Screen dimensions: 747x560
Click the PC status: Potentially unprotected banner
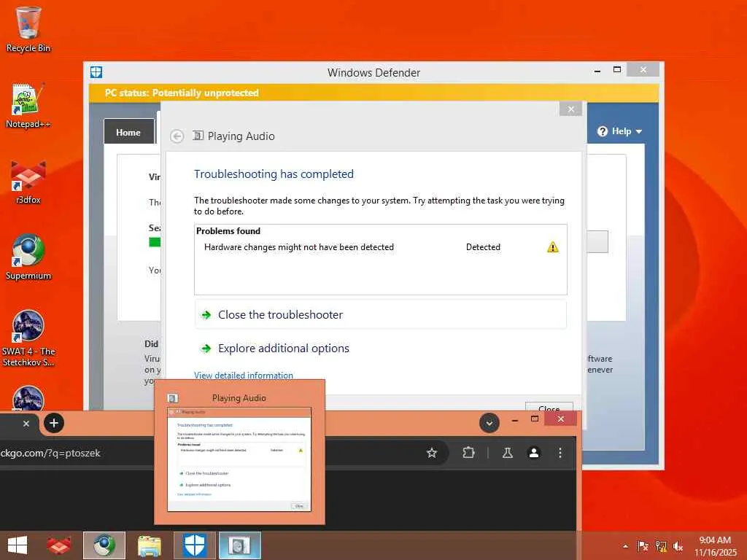click(x=374, y=93)
